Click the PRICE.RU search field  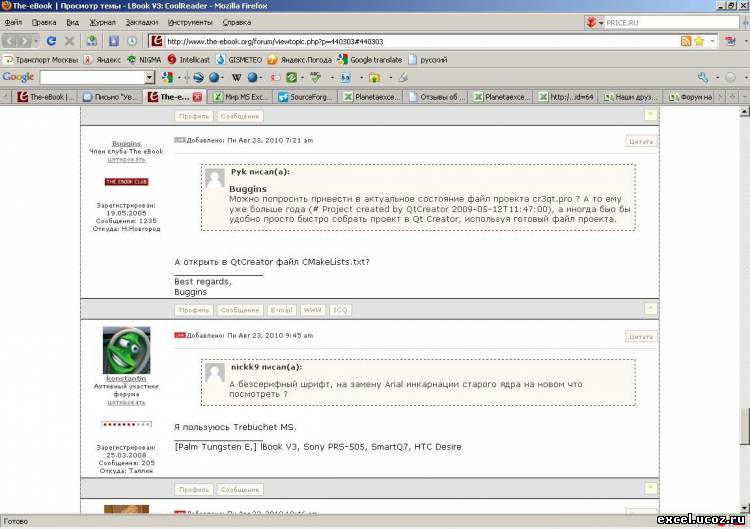(x=672, y=22)
